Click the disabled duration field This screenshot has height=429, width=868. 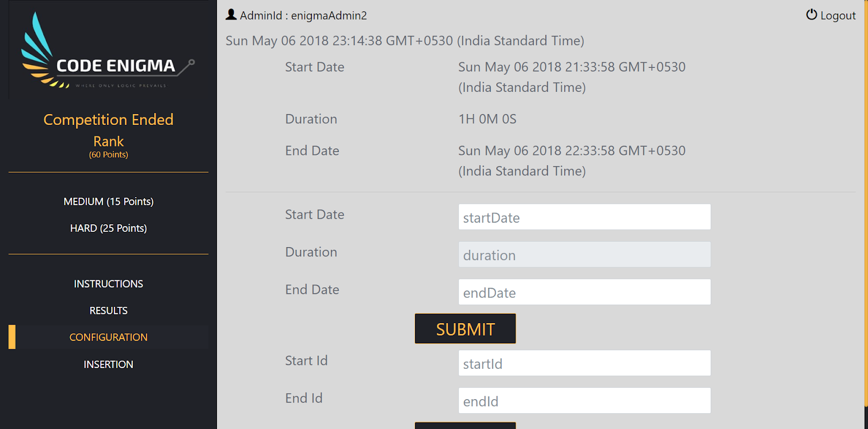pos(584,255)
